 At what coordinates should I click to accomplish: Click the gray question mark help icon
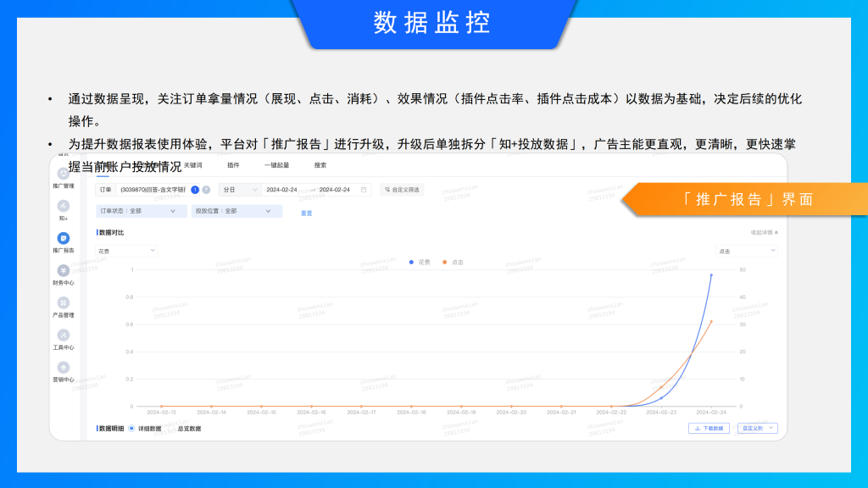(206, 190)
